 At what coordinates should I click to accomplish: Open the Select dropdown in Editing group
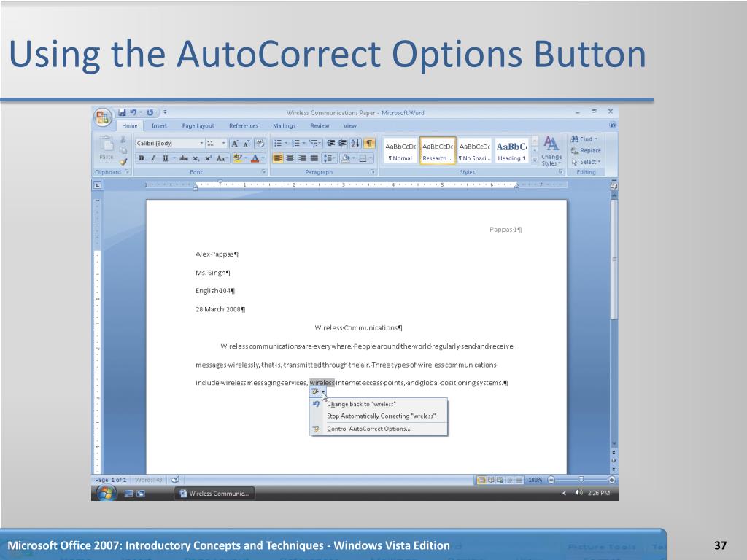(586, 162)
